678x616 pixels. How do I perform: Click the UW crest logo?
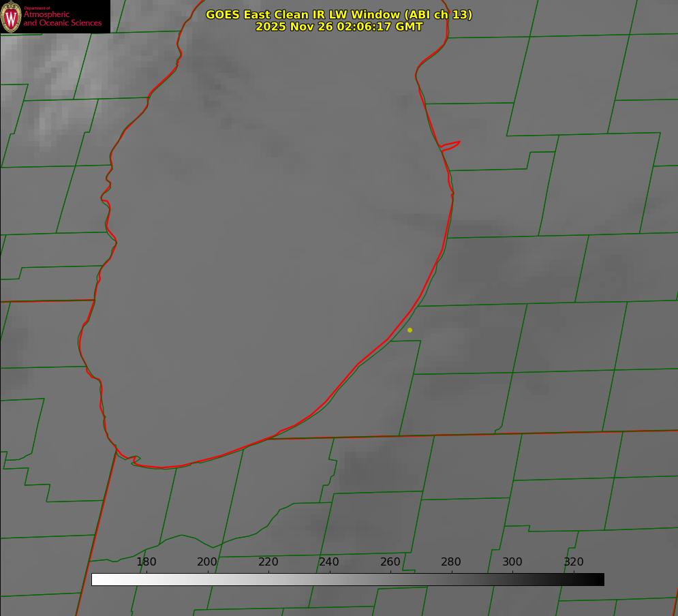point(11,17)
